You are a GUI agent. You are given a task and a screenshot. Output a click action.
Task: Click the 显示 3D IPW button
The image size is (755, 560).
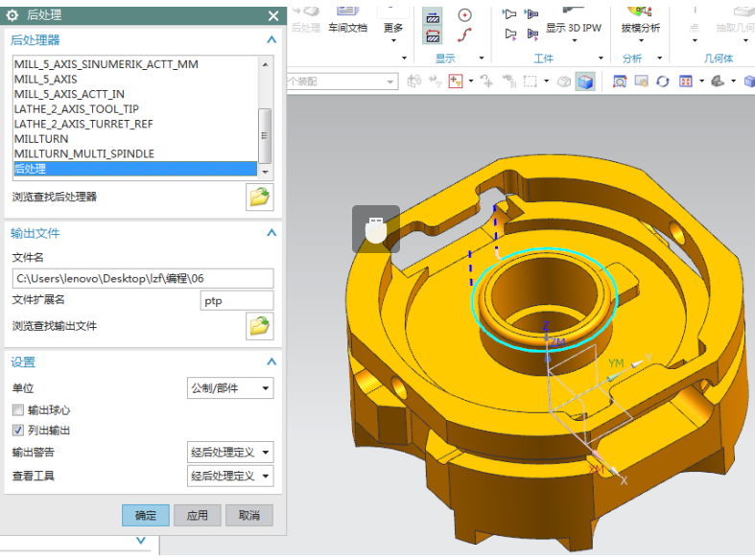573,28
